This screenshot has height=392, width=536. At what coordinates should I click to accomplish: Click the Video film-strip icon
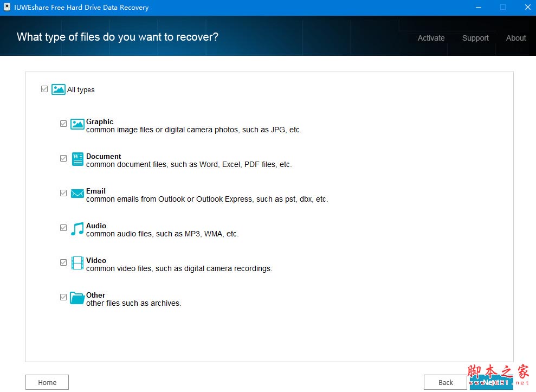(x=77, y=263)
